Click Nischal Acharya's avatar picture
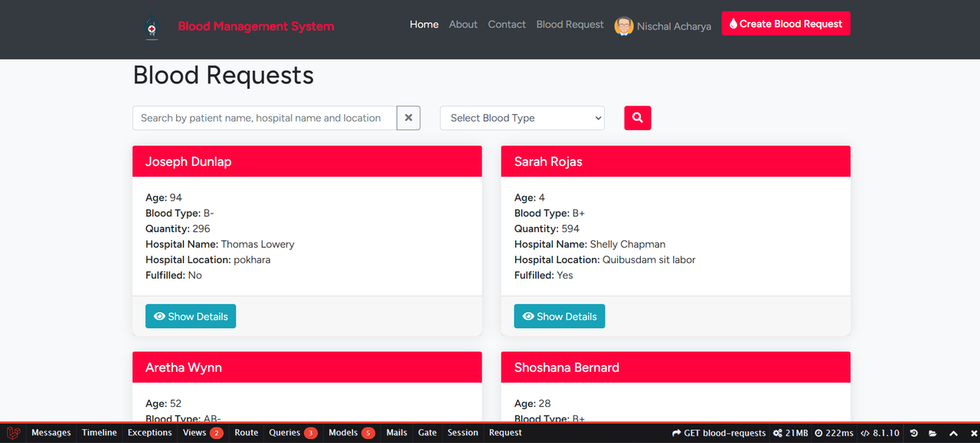 pyautogui.click(x=624, y=26)
